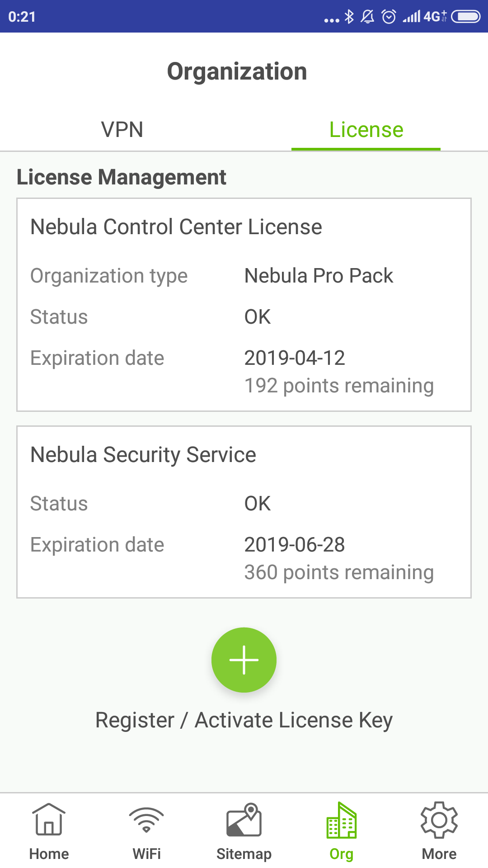Open the Sitemap icon
The image size is (488, 868).
click(244, 819)
